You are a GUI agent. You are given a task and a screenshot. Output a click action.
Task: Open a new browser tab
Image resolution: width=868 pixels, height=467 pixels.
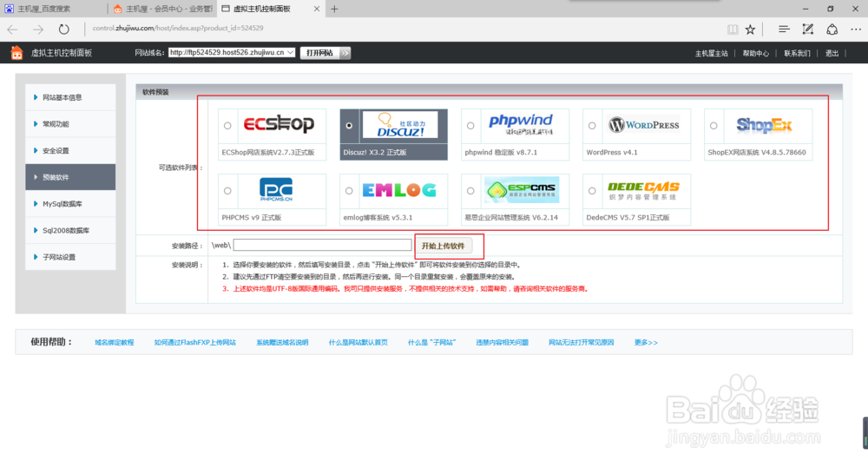click(x=334, y=9)
